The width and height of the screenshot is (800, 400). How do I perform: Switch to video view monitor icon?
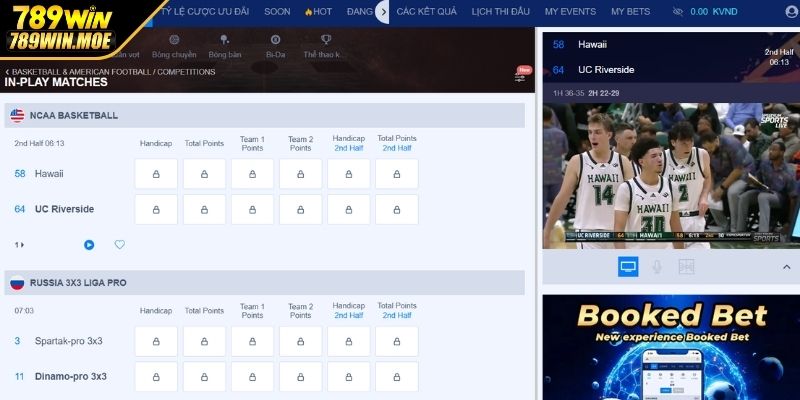[628, 266]
